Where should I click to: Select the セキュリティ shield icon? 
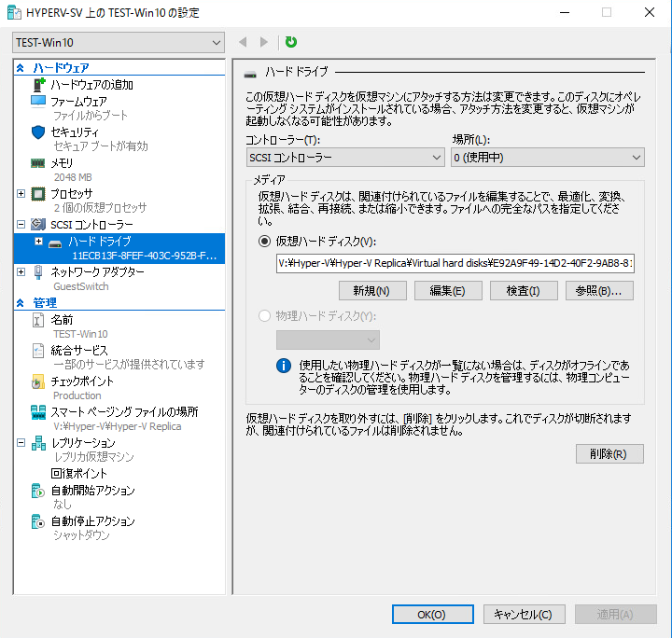click(38, 132)
